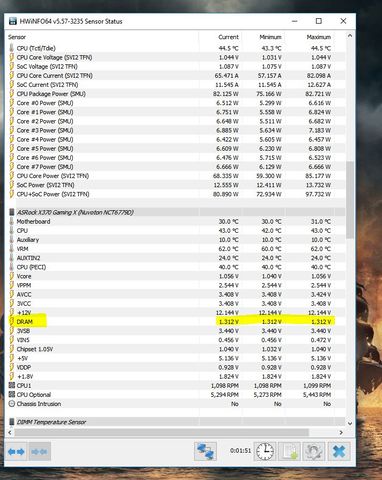Click the 0:01:51 elapsed time display
This screenshot has height=480, width=382.
[x=240, y=451]
